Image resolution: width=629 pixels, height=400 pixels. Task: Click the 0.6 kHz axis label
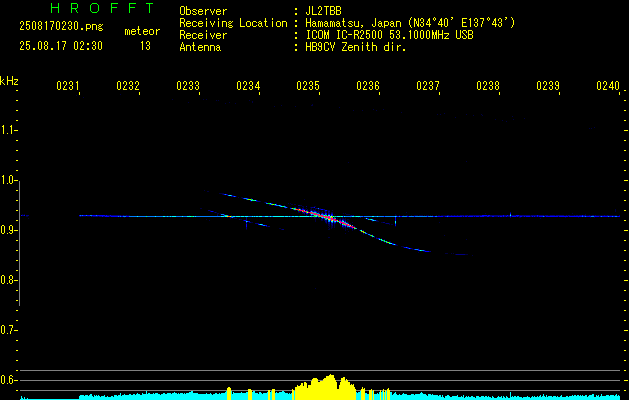coord(8,380)
